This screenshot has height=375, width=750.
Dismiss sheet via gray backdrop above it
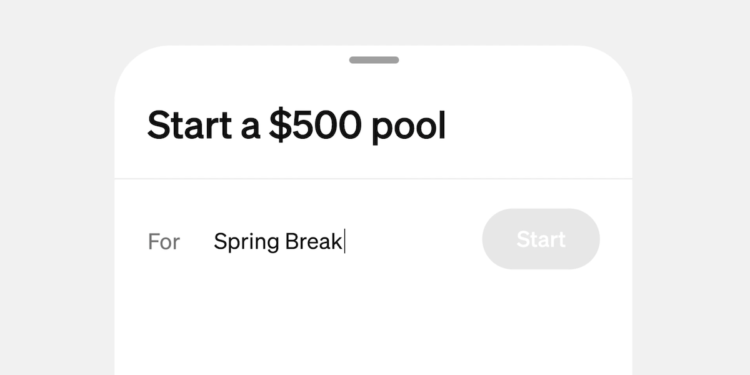point(374,22)
